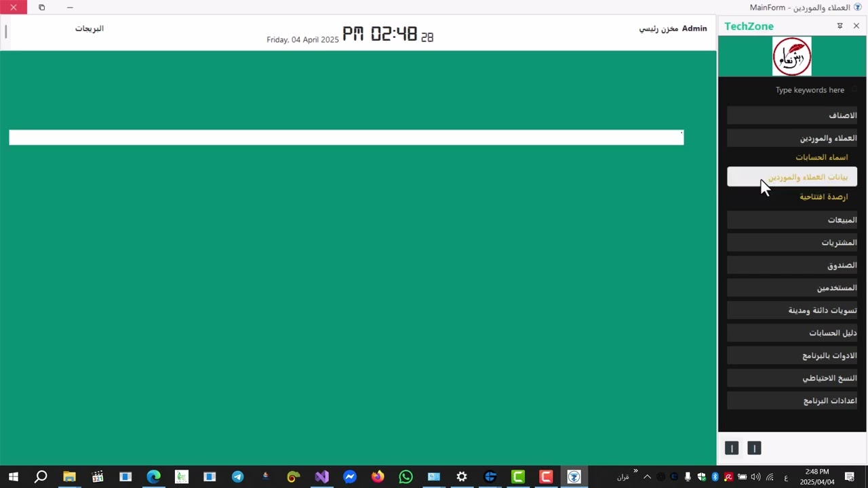This screenshot has height=488, width=868.
Task: Switch the Arabic ع input language indicator
Action: 786,477
